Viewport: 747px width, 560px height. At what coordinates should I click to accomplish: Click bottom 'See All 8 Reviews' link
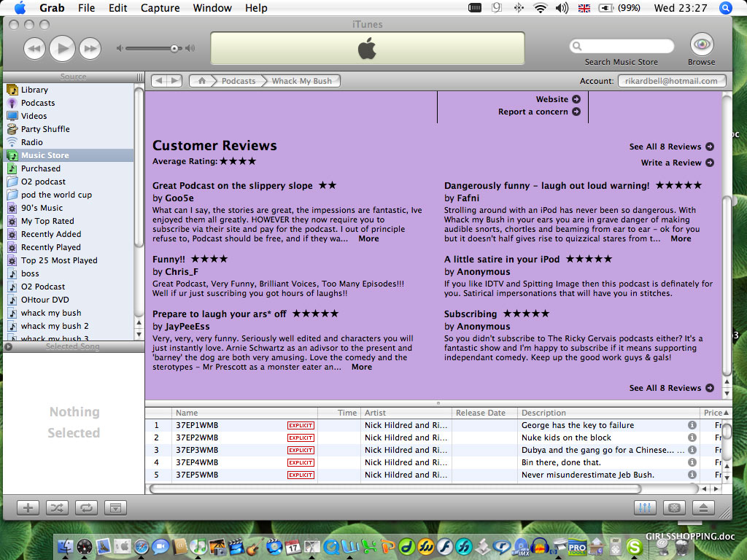click(671, 388)
